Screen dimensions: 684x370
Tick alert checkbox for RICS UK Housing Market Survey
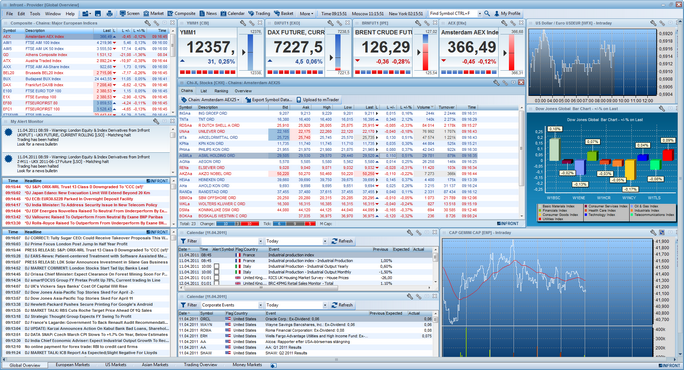[x=217, y=278]
